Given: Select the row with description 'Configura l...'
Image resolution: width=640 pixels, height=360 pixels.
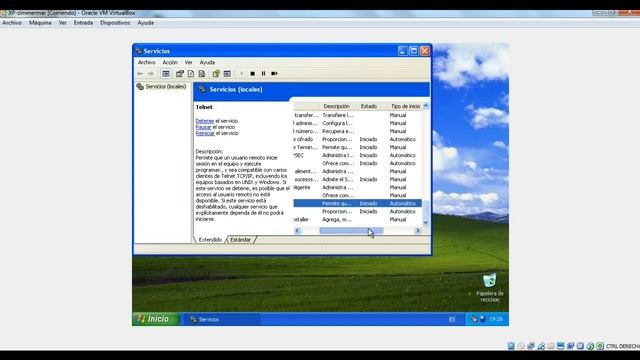Looking at the screenshot, I should point(358,123).
